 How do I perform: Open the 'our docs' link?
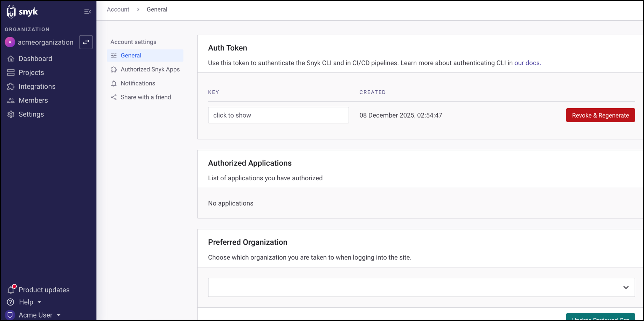tap(527, 63)
